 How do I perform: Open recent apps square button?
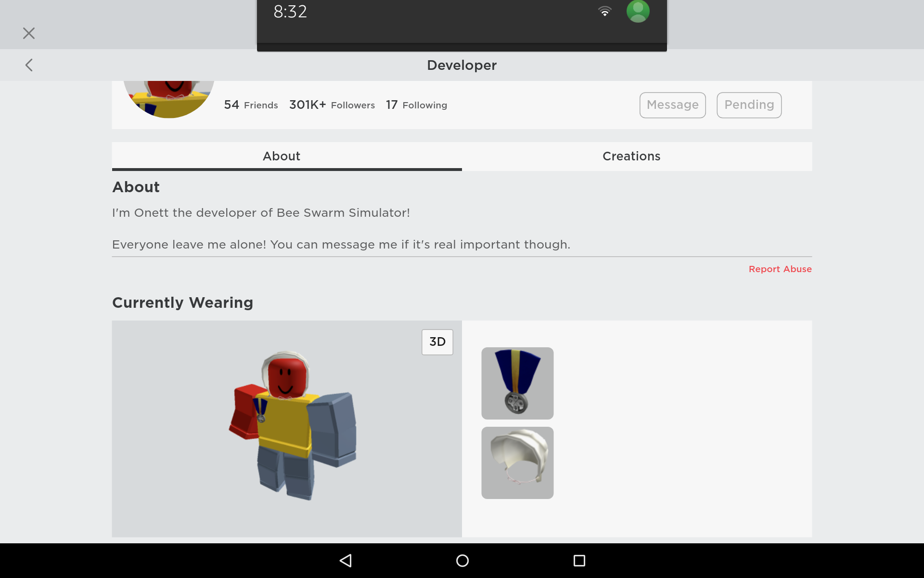coord(579,561)
